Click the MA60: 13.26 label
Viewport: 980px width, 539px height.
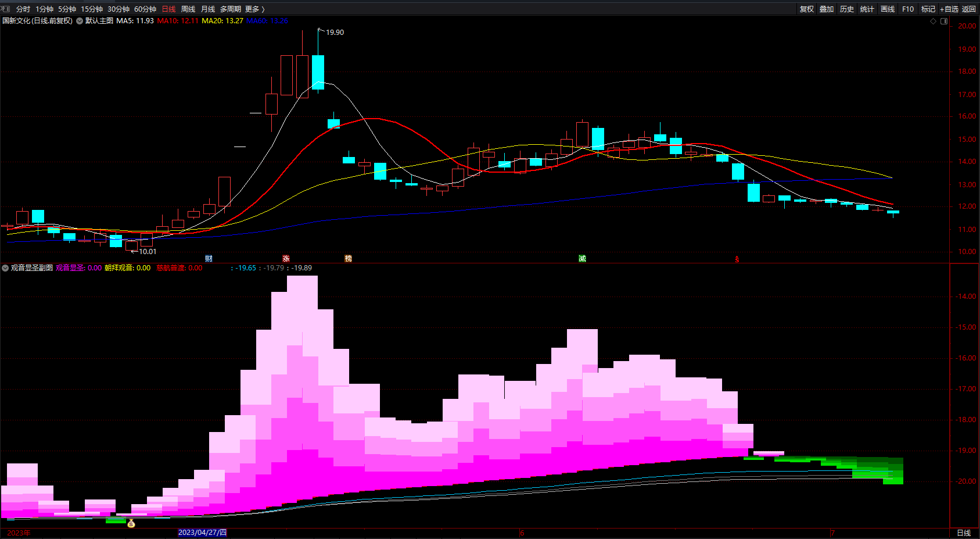(267, 21)
